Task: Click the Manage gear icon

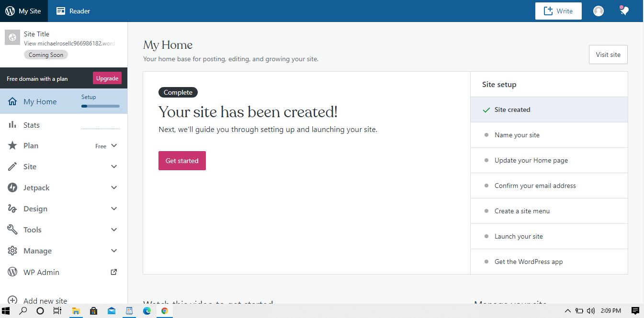Action: pos(12,251)
